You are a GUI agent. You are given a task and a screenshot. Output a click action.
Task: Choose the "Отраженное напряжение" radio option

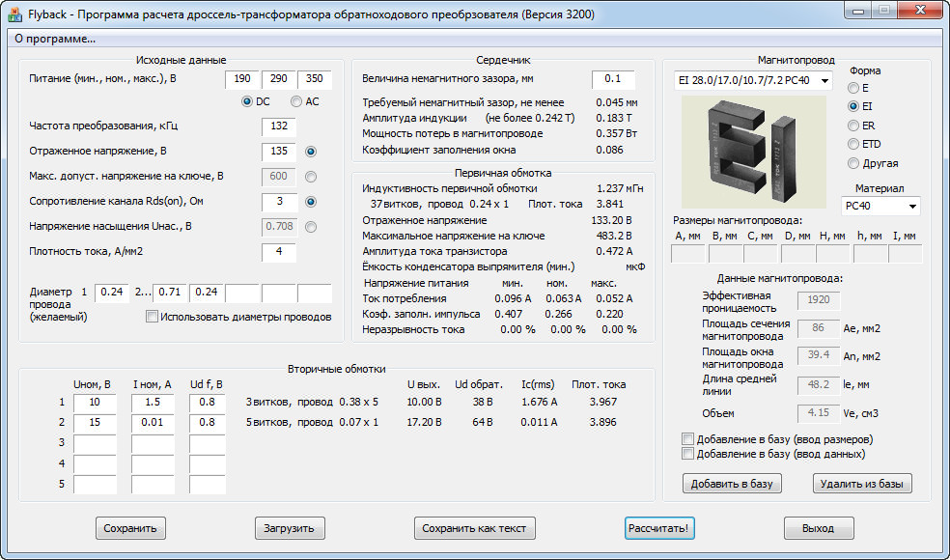tap(311, 152)
